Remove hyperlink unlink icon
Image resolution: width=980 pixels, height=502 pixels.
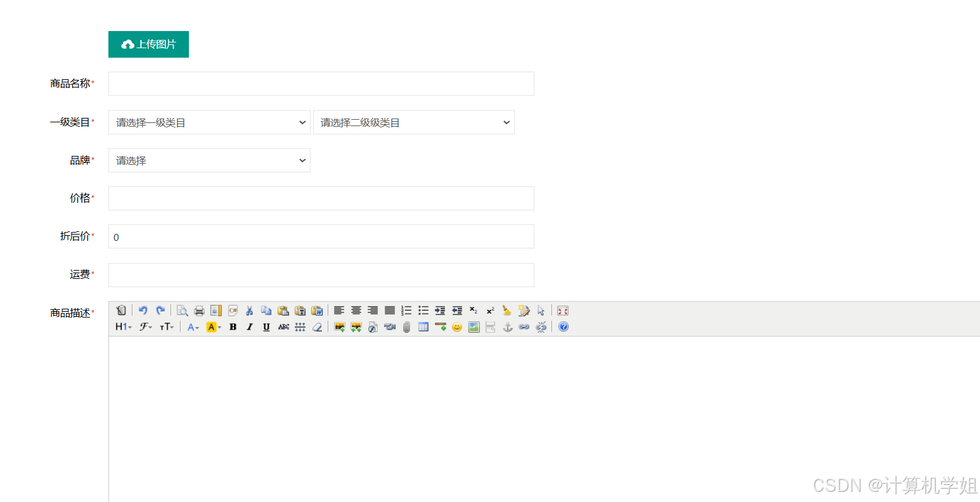pyautogui.click(x=541, y=327)
